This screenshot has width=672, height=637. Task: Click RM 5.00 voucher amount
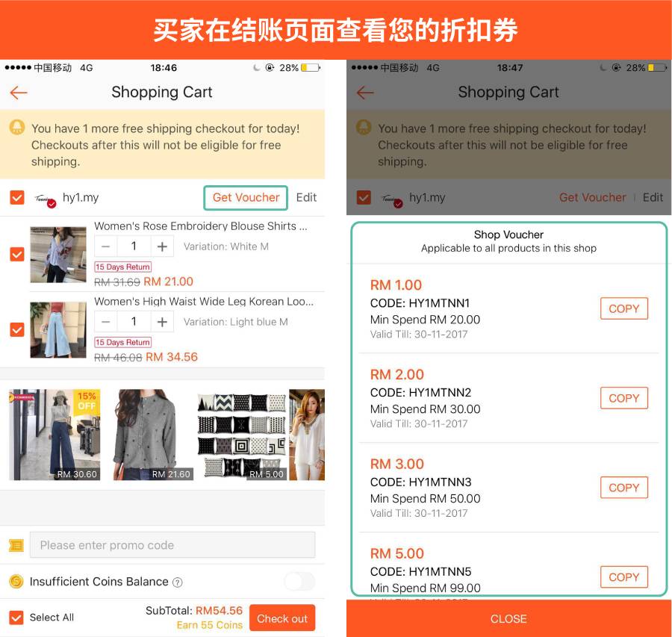click(x=397, y=554)
